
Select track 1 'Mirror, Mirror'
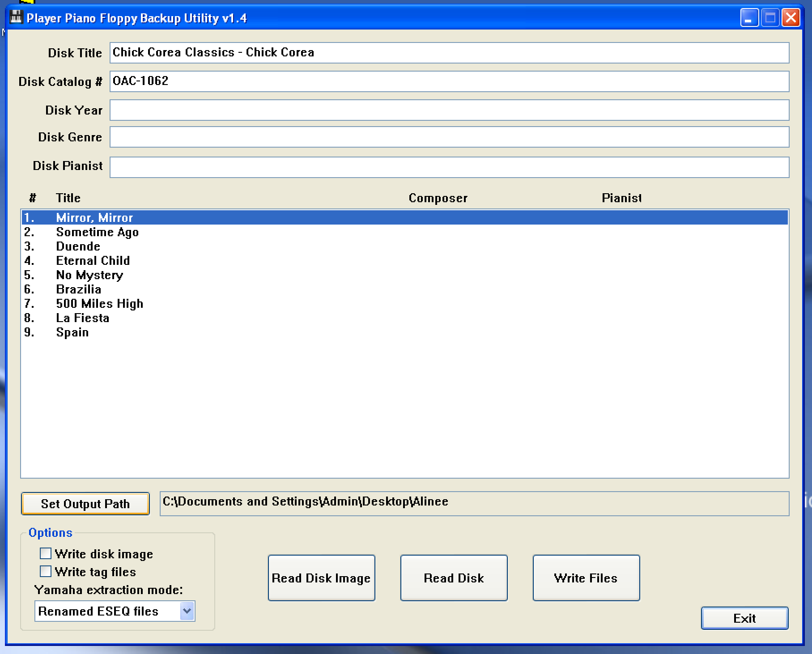tap(404, 217)
